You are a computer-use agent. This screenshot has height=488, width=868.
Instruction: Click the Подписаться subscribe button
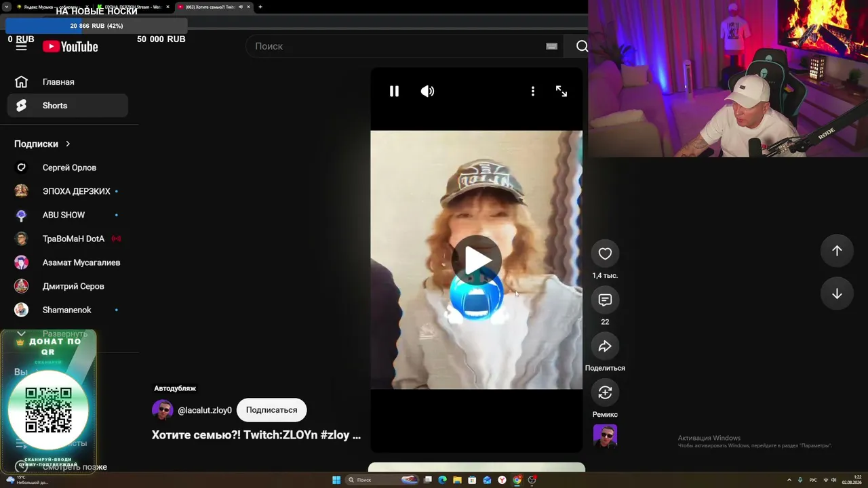point(271,410)
